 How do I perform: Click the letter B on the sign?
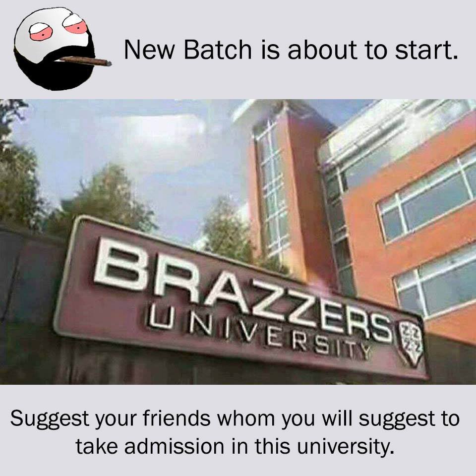click(120, 263)
